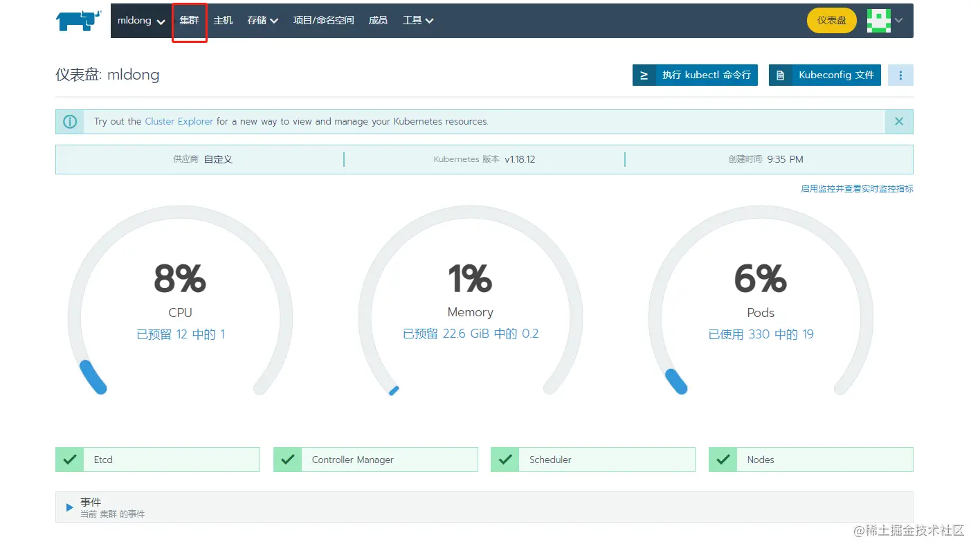Select the Nodes status label
This screenshot has width=980, height=553.
761,460
